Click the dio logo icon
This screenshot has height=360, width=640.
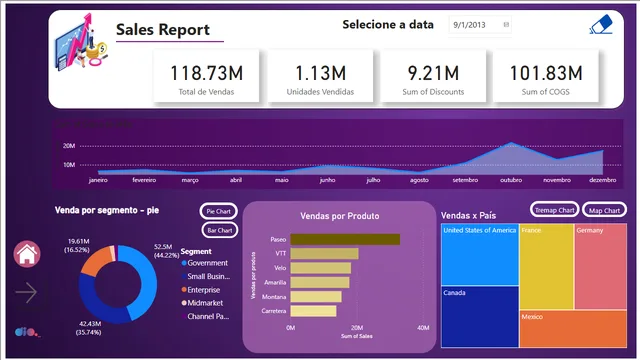click(x=27, y=332)
